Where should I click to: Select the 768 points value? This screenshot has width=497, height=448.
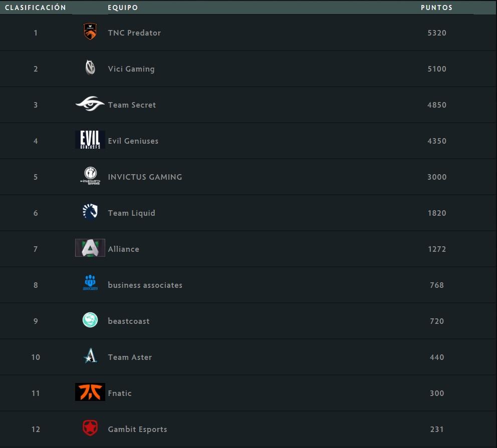(x=437, y=285)
